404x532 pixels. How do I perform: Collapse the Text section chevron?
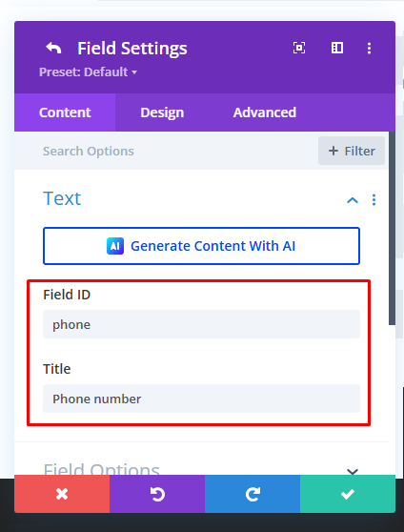[353, 200]
